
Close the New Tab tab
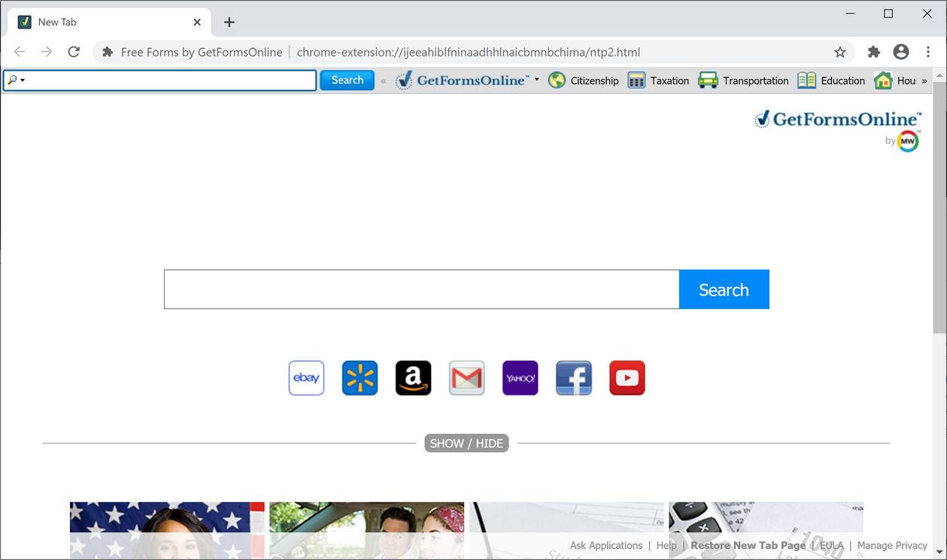tap(197, 23)
